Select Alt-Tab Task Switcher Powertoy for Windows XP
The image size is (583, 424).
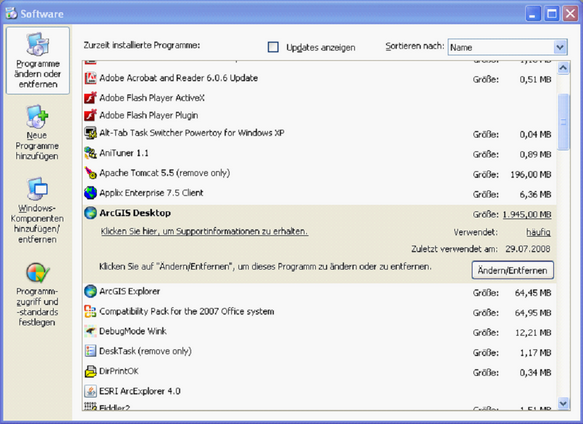coord(319,133)
